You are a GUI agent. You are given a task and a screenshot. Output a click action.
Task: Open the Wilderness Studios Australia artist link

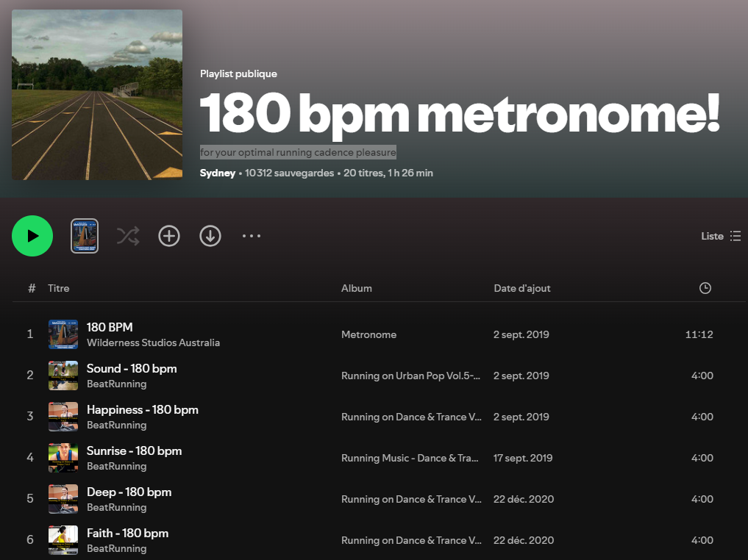[153, 342]
